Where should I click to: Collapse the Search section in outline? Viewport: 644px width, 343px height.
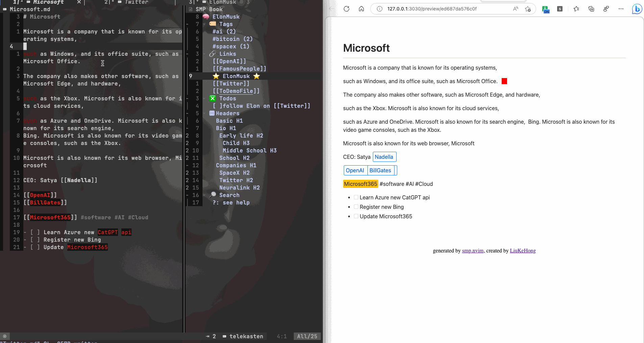coord(204,195)
